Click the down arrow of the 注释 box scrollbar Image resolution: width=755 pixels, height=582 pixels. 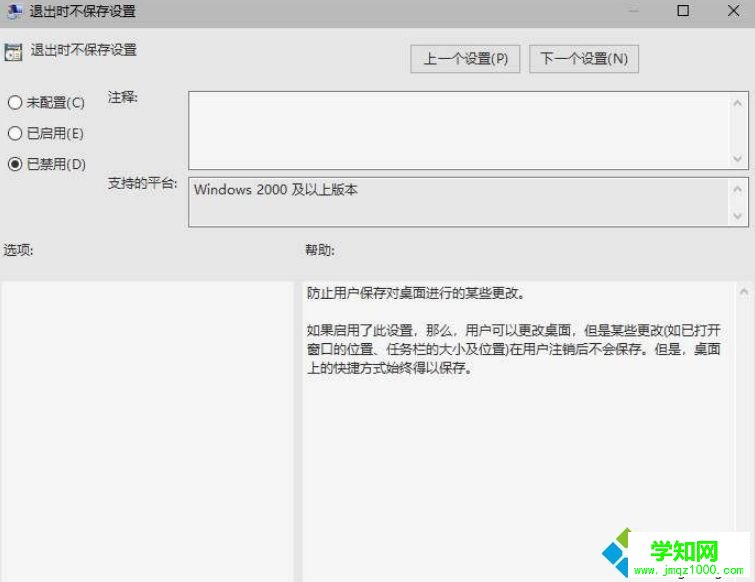tap(737, 159)
